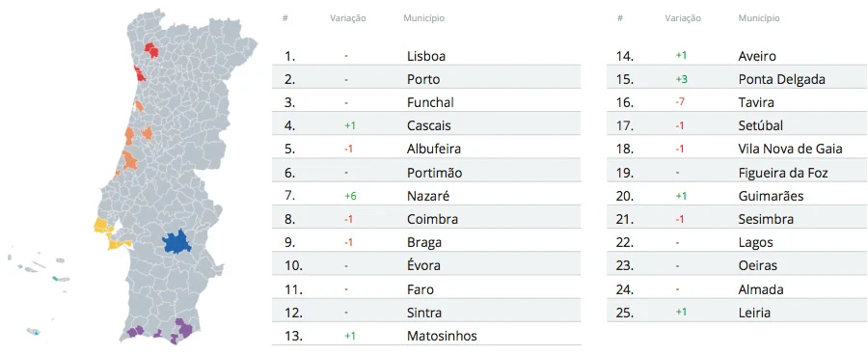Image resolution: width=868 pixels, height=355 pixels.
Task: Select the purple Algarve region at Tavira
Action: pyautogui.click(x=184, y=327)
